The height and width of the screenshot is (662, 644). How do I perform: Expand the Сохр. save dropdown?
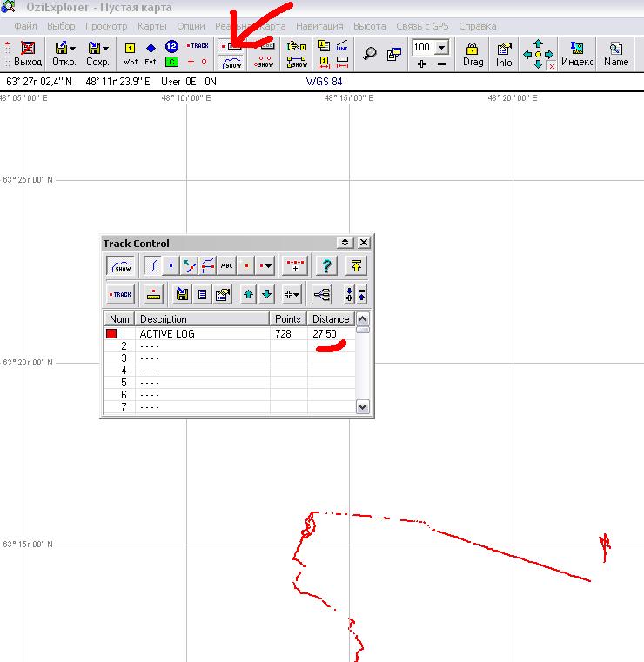point(104,48)
